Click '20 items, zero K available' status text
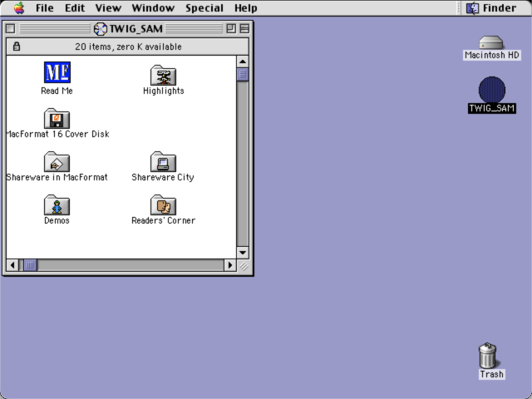This screenshot has height=399, width=532. pos(128,47)
